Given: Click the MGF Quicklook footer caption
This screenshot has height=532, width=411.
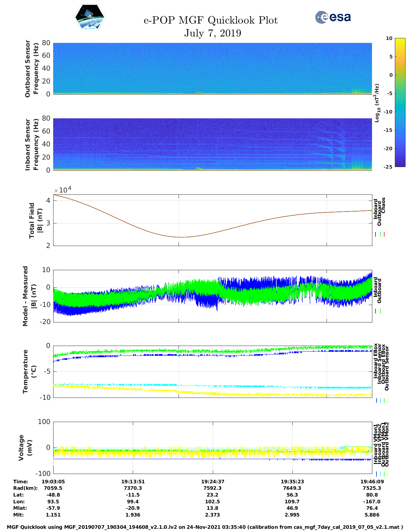Looking at the screenshot, I should click(205, 527).
